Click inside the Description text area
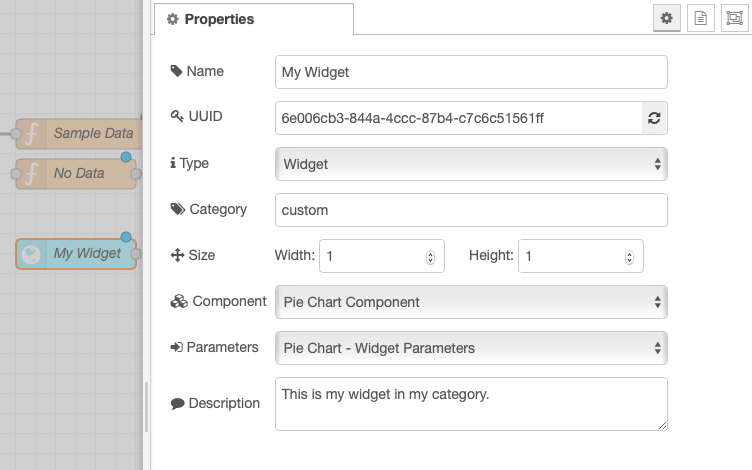Screen dimensions: 752x470 tap(471, 404)
